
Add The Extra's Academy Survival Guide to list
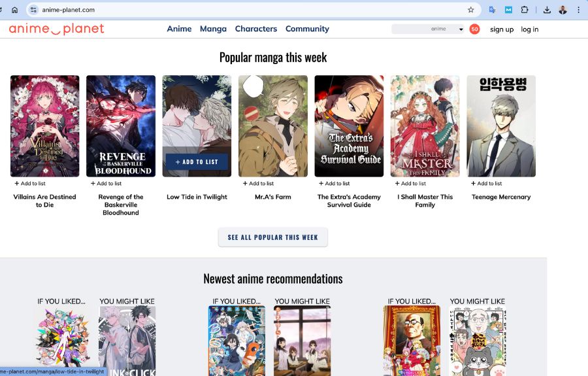click(x=335, y=184)
